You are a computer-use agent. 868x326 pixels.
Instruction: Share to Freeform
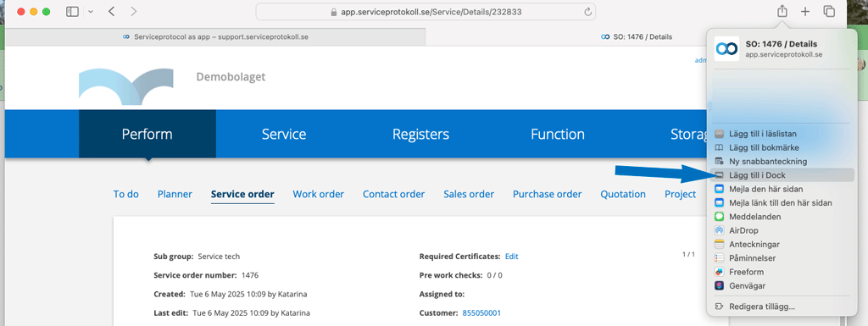point(781,272)
